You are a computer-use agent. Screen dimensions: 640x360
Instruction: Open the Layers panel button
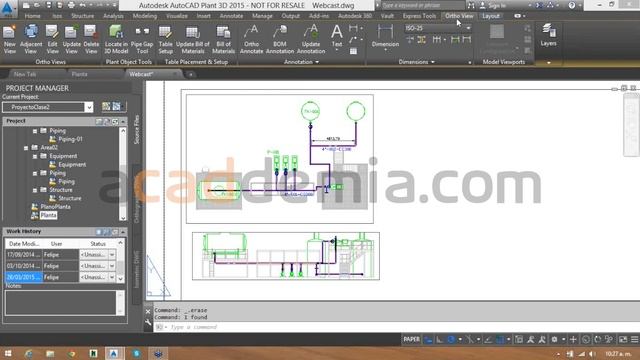[548, 35]
